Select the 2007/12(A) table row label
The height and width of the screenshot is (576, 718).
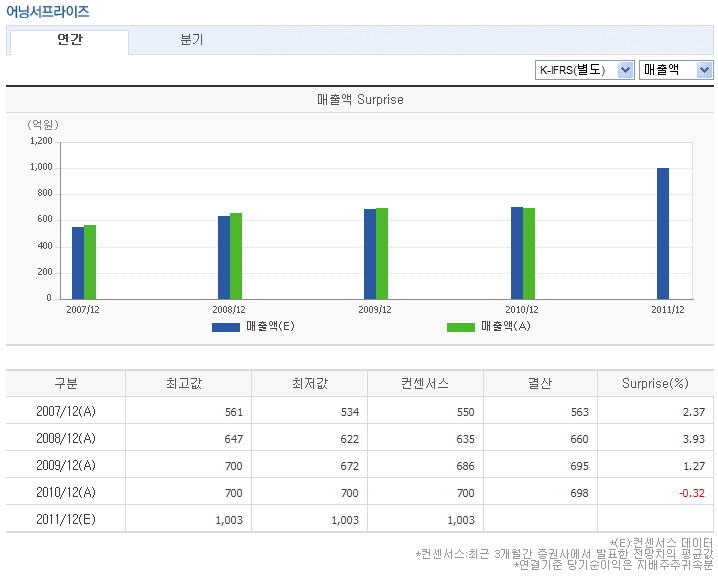point(66,411)
